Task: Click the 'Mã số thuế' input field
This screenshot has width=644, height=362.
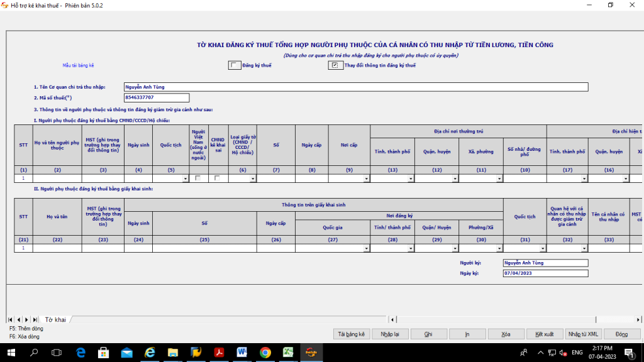Action: point(157,97)
